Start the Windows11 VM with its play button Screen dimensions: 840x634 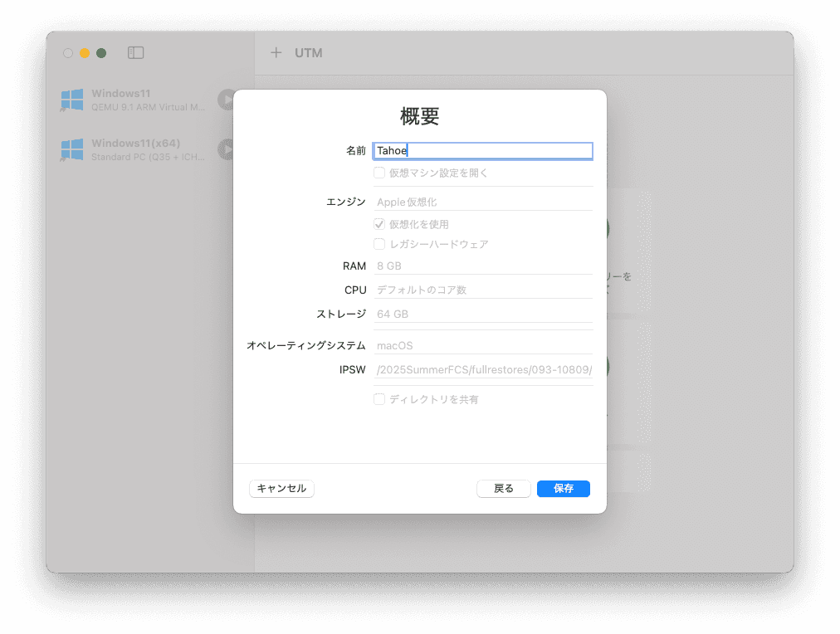coord(226,100)
